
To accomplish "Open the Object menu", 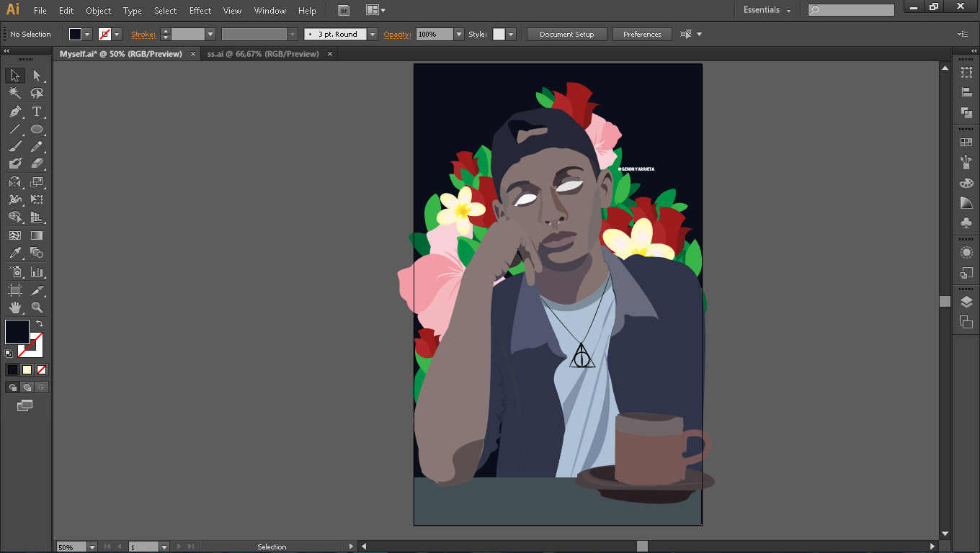I will point(98,11).
